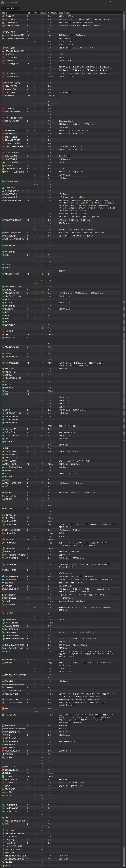Select the icon for 20.3cm(3号)連装砲
The image size is (126, 868).
click(3, 64)
